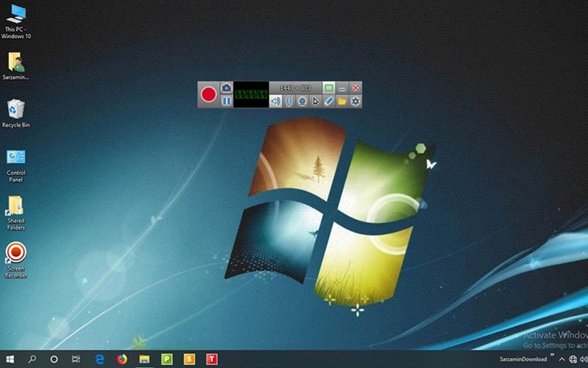Screen dimensions: 588x368
Task: Start recording with the red record button
Action: pos(209,94)
